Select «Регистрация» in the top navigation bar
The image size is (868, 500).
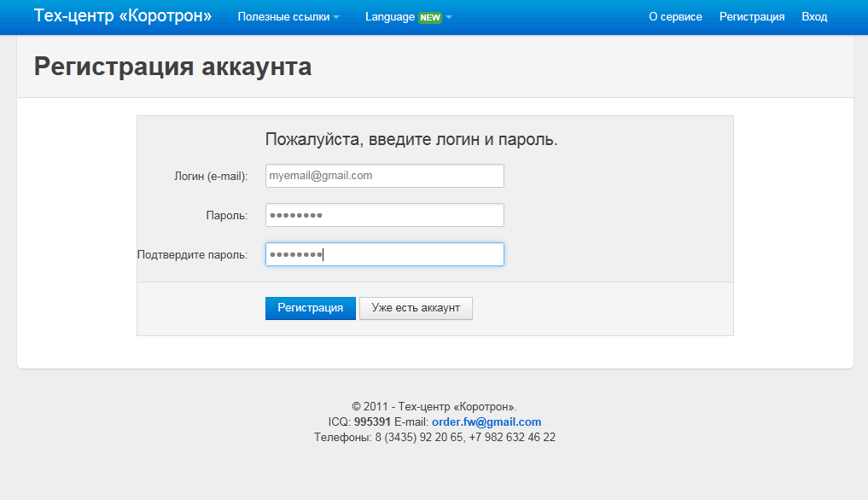[751, 17]
